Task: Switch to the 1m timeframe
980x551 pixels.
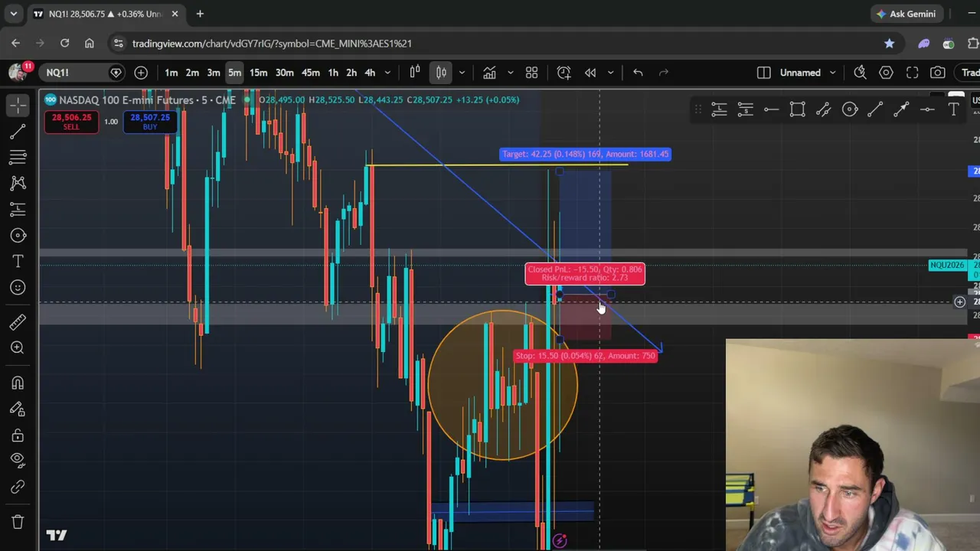Action: point(171,73)
